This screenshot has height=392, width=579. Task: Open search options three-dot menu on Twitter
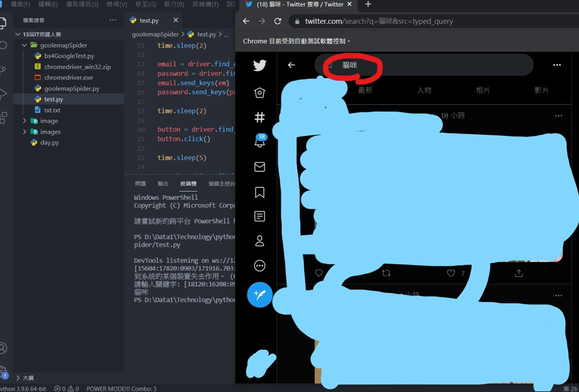[x=557, y=65]
